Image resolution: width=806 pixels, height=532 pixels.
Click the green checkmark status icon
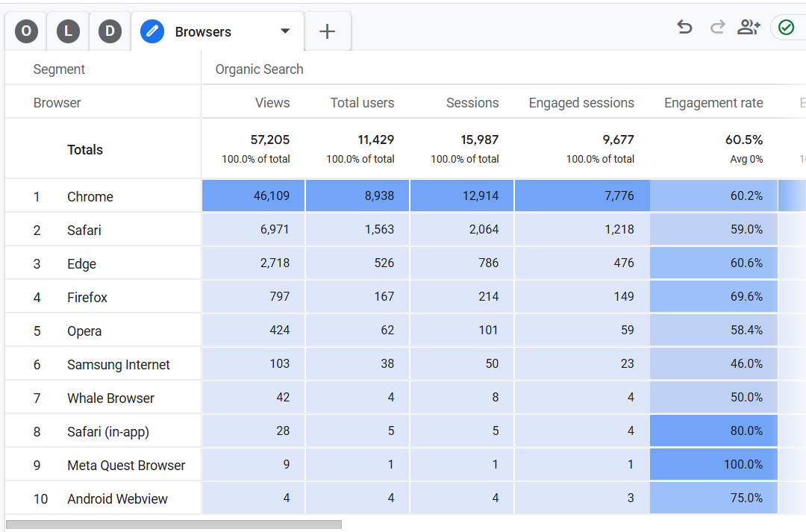(786, 28)
